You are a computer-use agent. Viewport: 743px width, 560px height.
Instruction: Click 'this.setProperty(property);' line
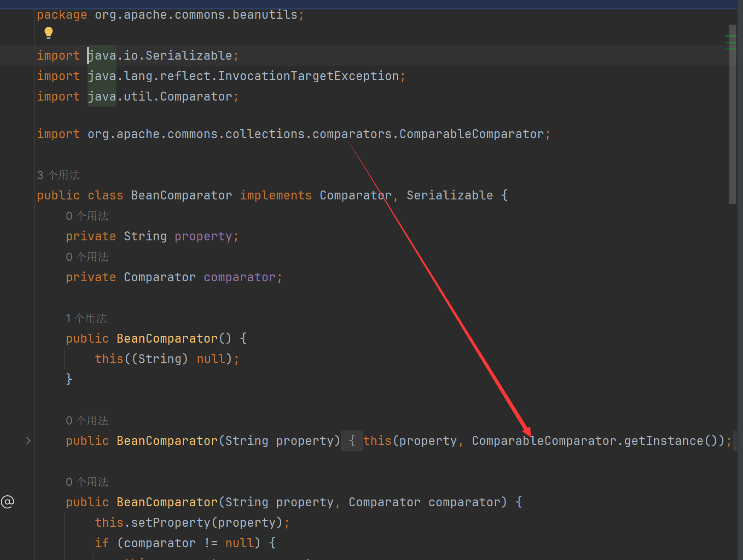coord(192,522)
